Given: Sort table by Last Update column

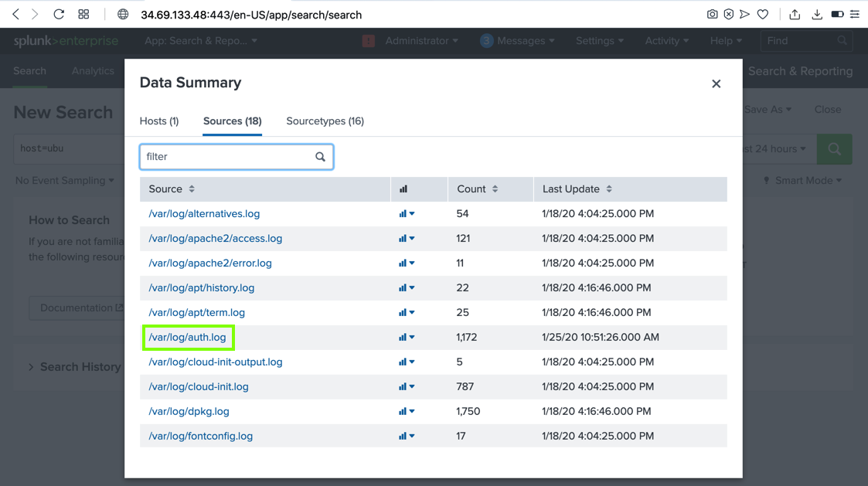Looking at the screenshot, I should coord(577,189).
